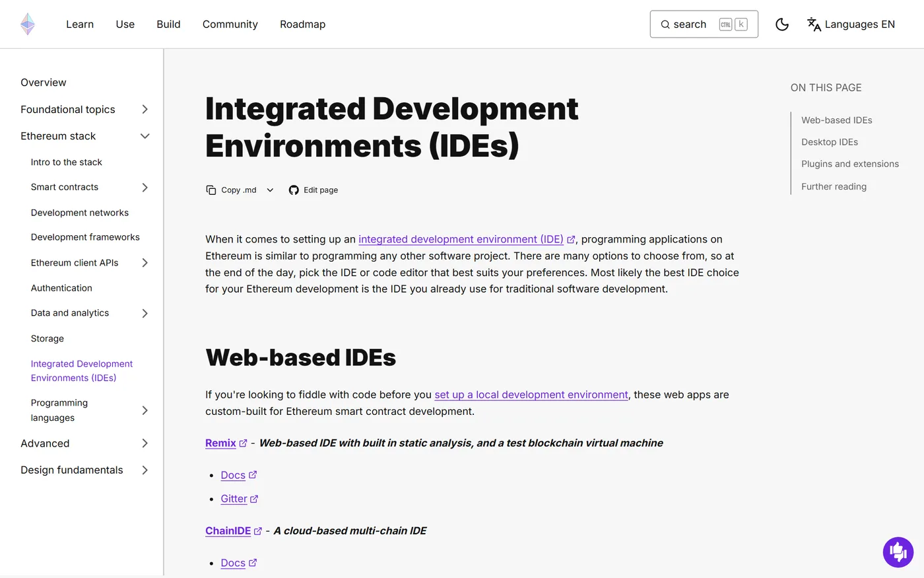Open Design fundamentals in sidebar
Image resolution: width=924 pixels, height=578 pixels.
tap(72, 470)
